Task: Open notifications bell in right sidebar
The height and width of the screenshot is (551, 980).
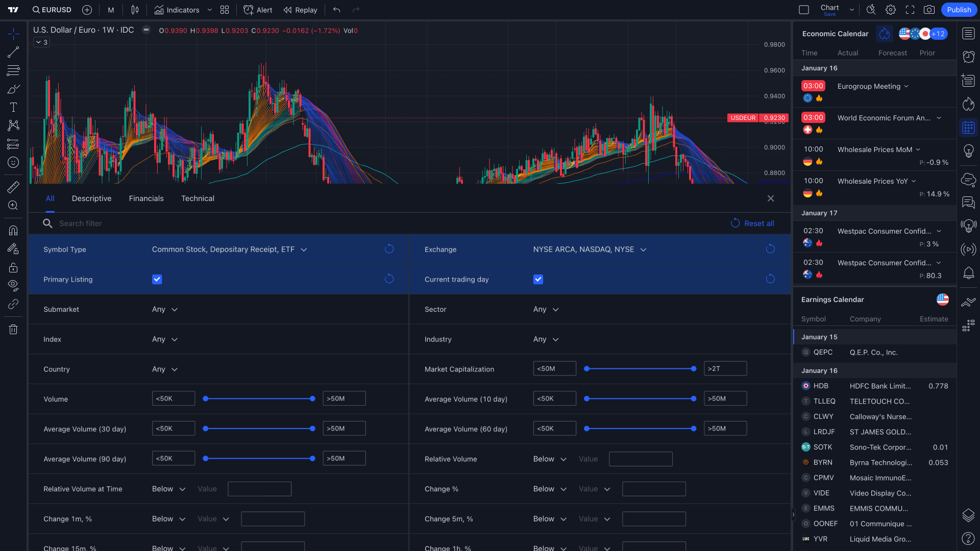Action: click(968, 273)
